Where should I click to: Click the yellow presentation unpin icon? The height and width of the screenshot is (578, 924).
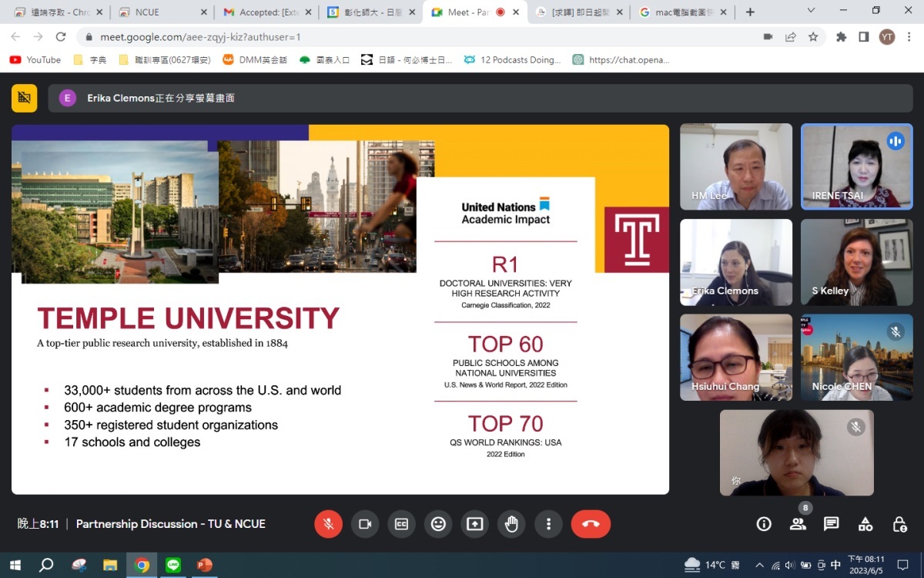tap(25, 98)
